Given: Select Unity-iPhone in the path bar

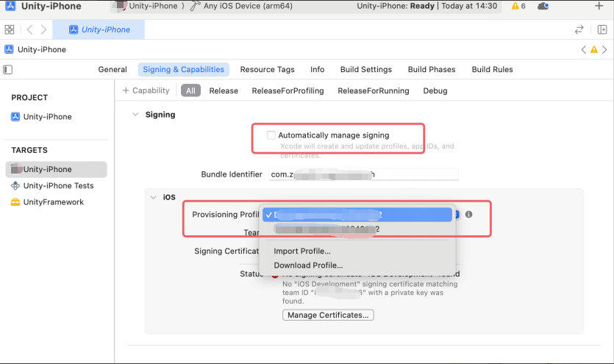Looking at the screenshot, I should click(x=41, y=50).
